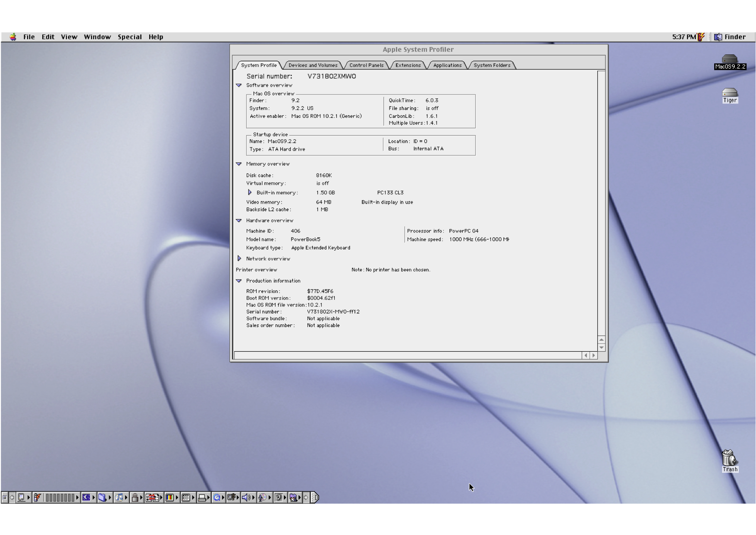Click the Active enabler value Mac OS ROM 10.2.1
This screenshot has height=535, width=756.
tap(326, 116)
